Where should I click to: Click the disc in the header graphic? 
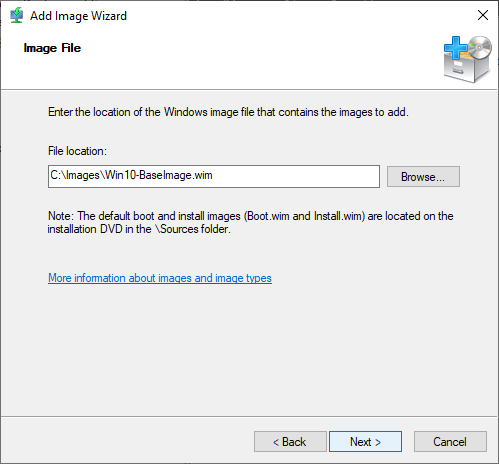(480, 47)
